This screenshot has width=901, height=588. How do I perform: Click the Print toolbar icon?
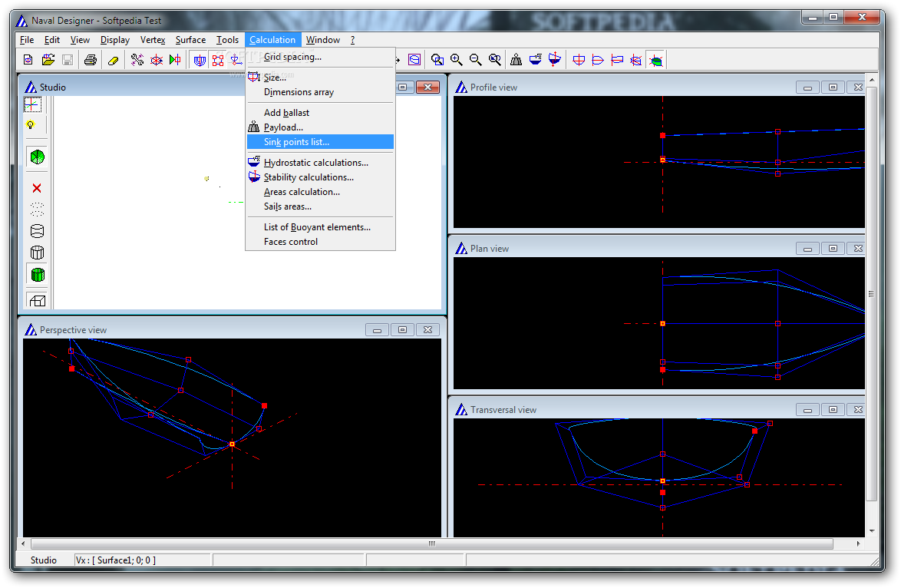91,60
